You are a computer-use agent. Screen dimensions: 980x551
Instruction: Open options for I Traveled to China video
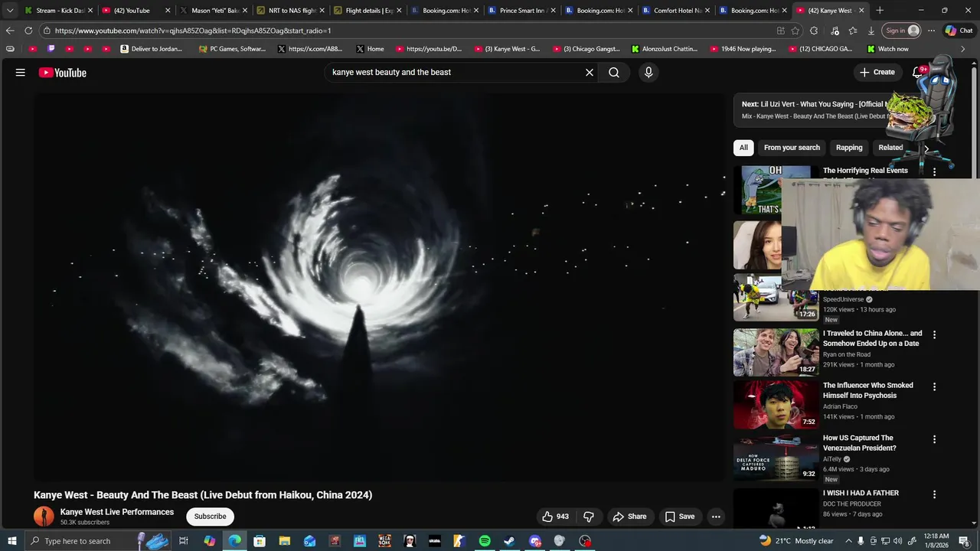(934, 334)
